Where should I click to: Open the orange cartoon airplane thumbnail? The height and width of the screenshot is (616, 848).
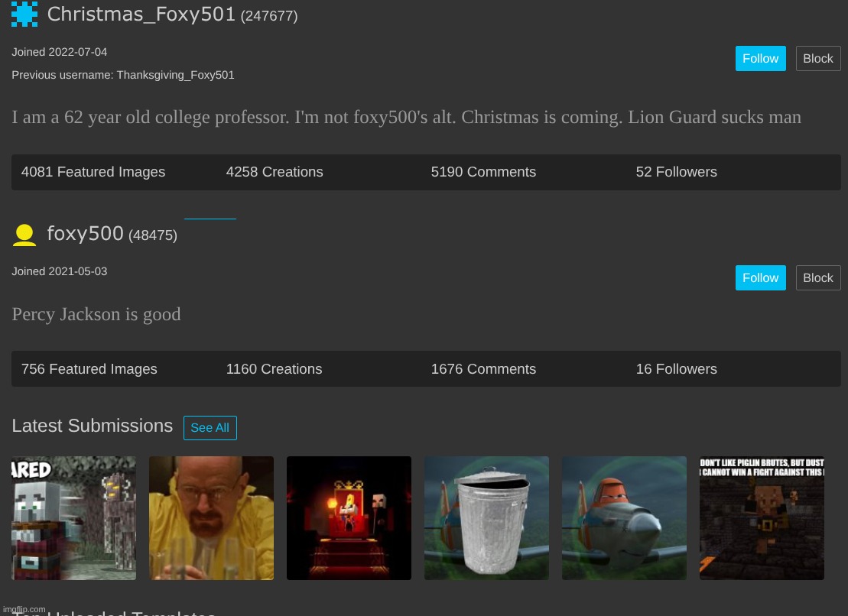pyautogui.click(x=624, y=518)
